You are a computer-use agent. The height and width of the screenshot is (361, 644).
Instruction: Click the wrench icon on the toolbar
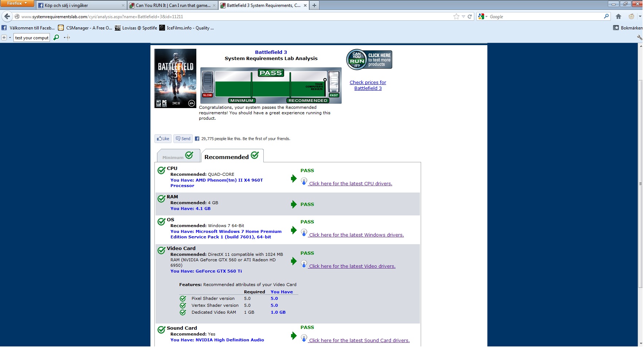coord(639,37)
